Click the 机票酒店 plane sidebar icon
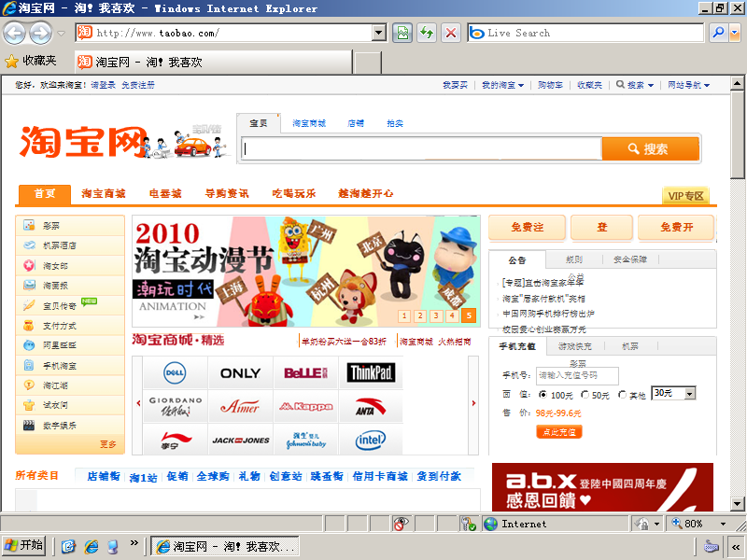The height and width of the screenshot is (560, 747). click(29, 245)
